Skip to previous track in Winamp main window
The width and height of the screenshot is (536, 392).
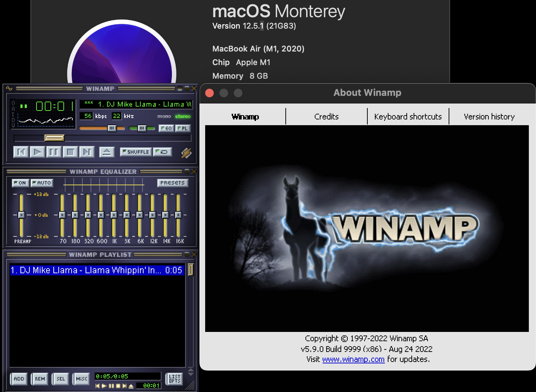[x=21, y=152]
